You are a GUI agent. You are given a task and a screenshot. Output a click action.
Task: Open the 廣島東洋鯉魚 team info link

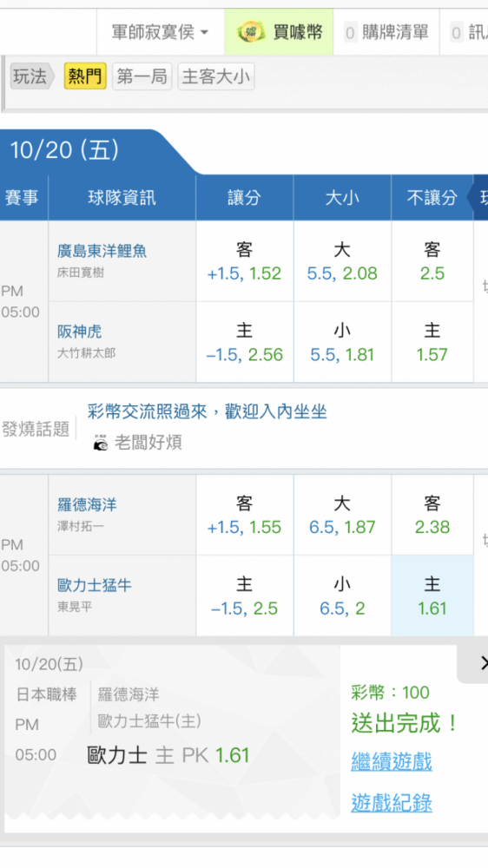coord(102,251)
